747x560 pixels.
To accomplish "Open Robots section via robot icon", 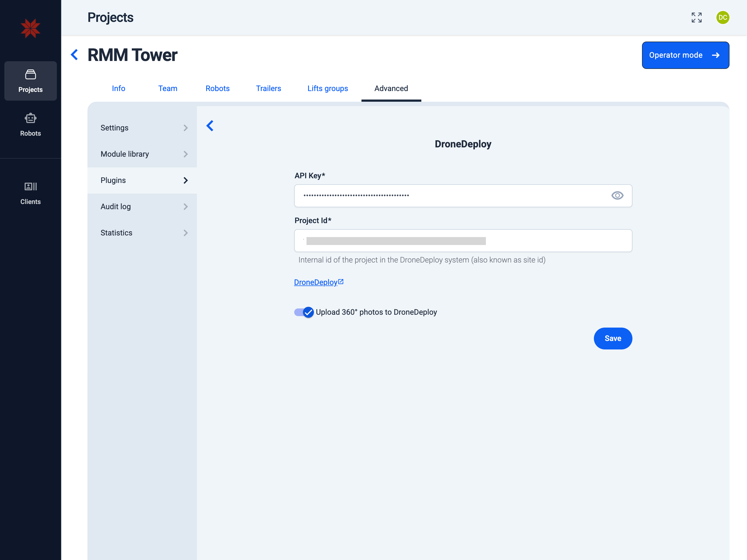I will coord(30,125).
